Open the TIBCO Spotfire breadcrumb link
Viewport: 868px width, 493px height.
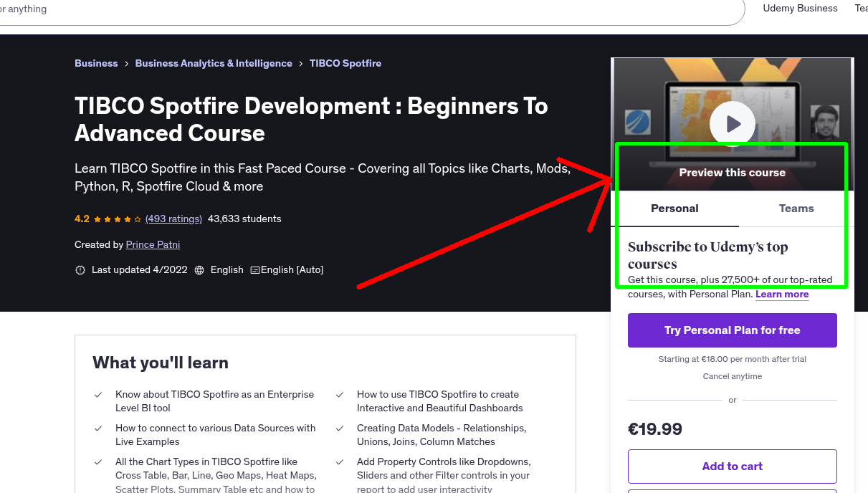tap(345, 63)
